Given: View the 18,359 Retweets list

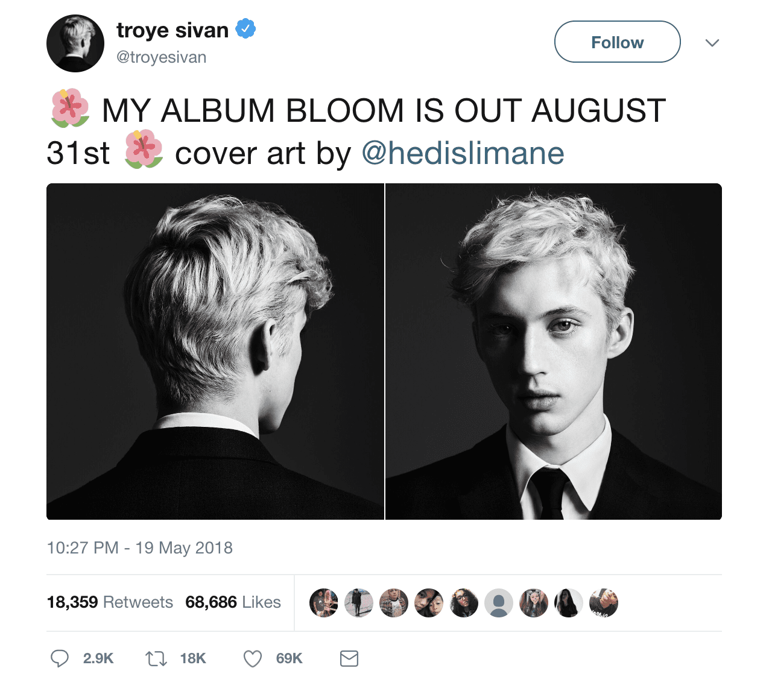Looking at the screenshot, I should coord(110,602).
